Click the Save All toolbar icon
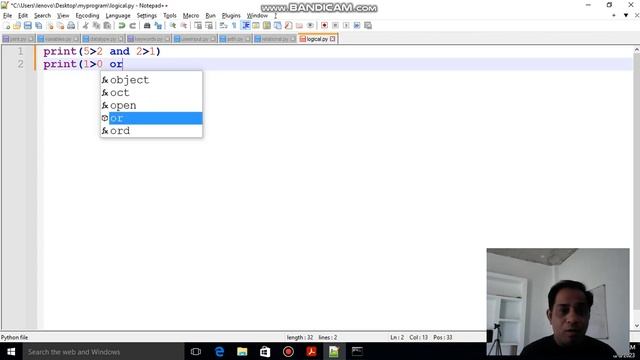This screenshot has height=360, width=640. coord(39,26)
